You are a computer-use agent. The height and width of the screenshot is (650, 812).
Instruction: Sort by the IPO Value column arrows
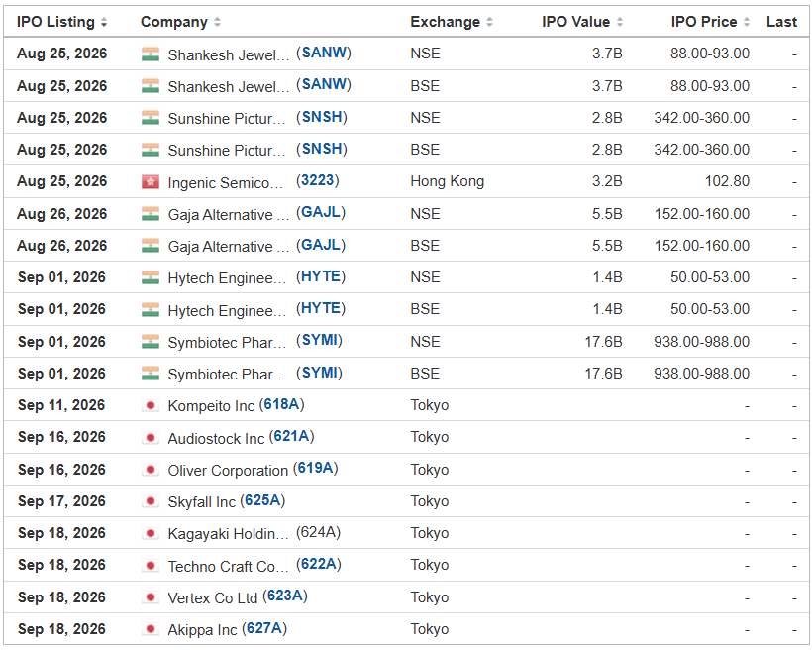click(619, 22)
